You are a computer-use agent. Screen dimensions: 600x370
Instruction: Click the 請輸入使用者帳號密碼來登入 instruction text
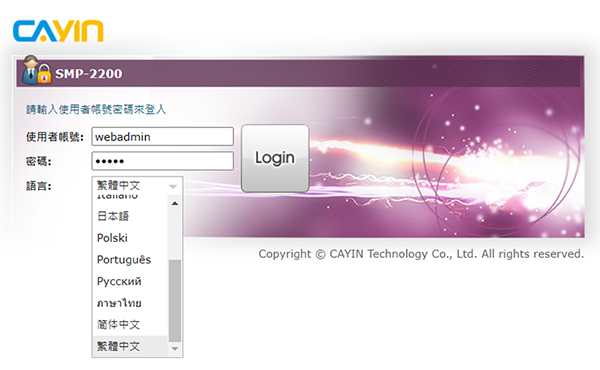(96, 110)
